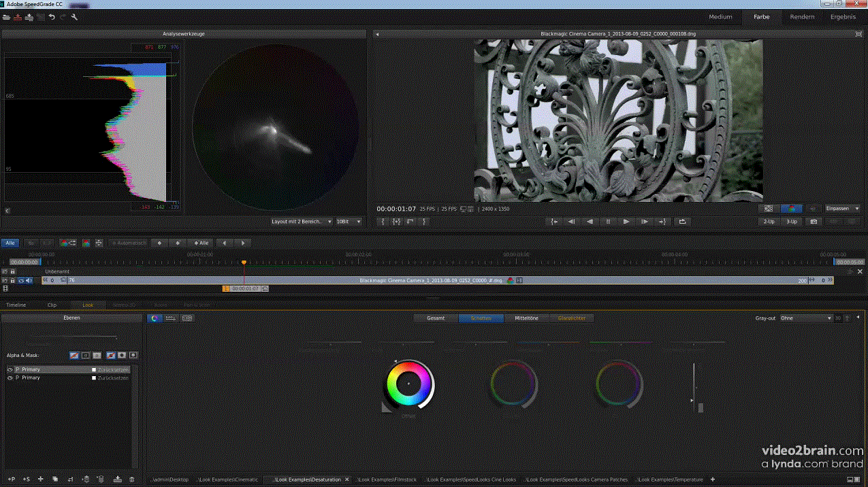
Task: Select the sliders view icon
Action: coord(171,318)
